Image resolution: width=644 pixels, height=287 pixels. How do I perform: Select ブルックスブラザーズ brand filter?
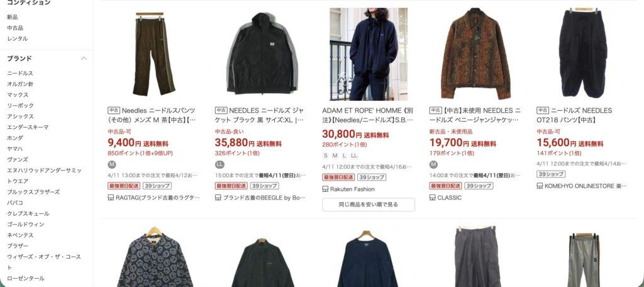(x=33, y=192)
